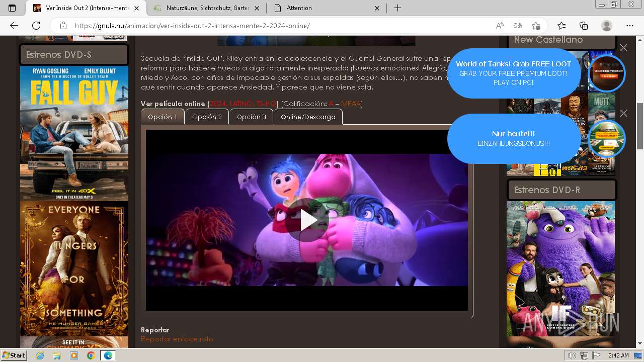Dismiss the Nur heute notification
644x362 pixels.
click(623, 113)
